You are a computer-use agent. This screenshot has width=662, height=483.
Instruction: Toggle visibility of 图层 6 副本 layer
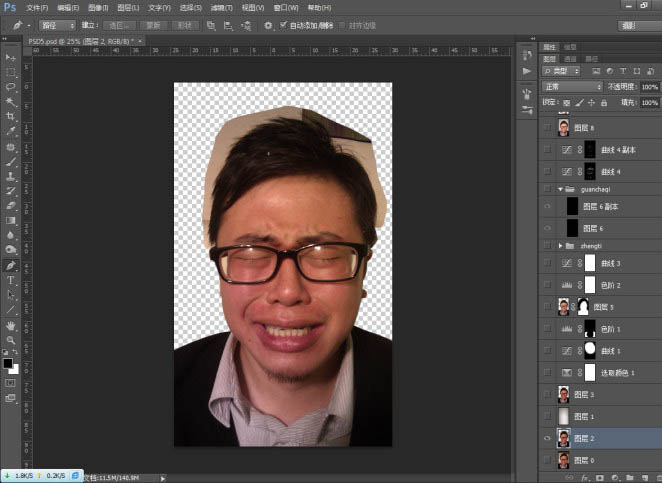(546, 206)
